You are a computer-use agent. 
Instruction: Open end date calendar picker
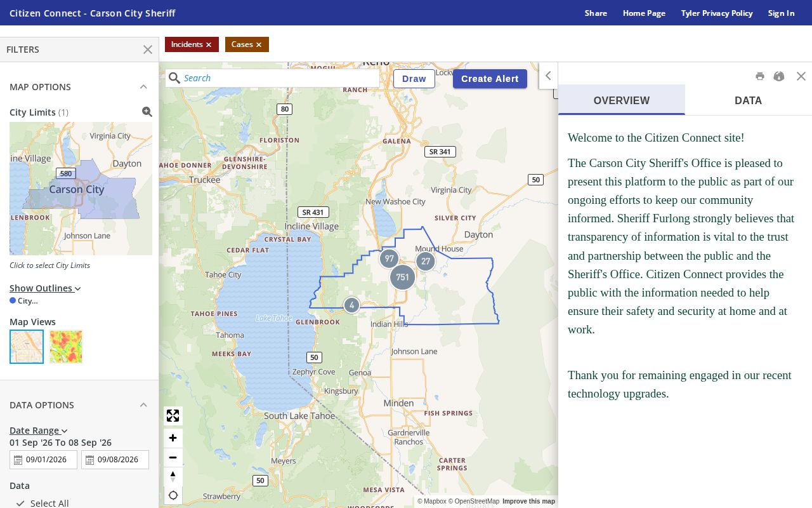90,460
